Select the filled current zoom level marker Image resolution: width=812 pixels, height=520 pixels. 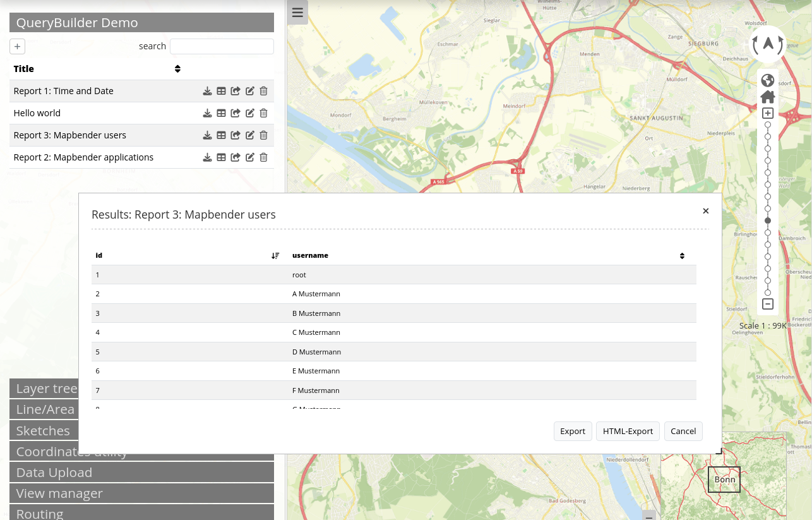(768, 221)
